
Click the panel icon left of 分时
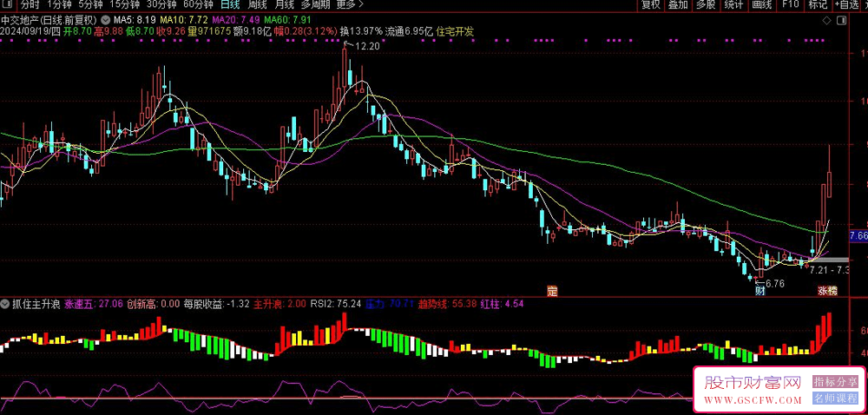(8, 5)
